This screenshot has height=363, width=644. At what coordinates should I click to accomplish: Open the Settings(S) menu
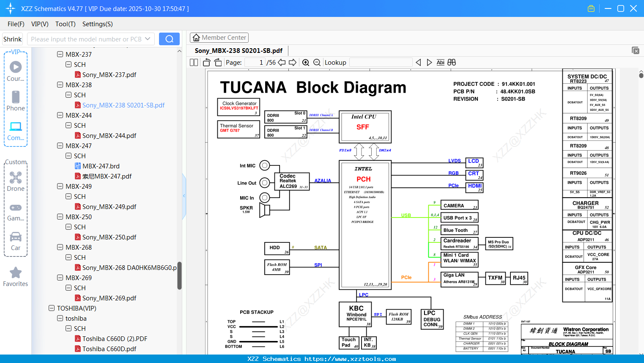click(98, 24)
